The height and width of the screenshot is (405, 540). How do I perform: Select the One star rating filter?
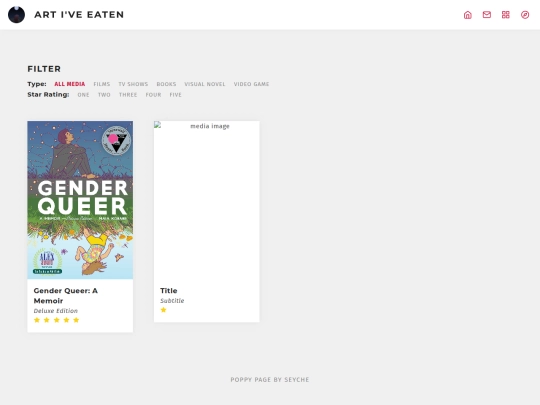83,95
